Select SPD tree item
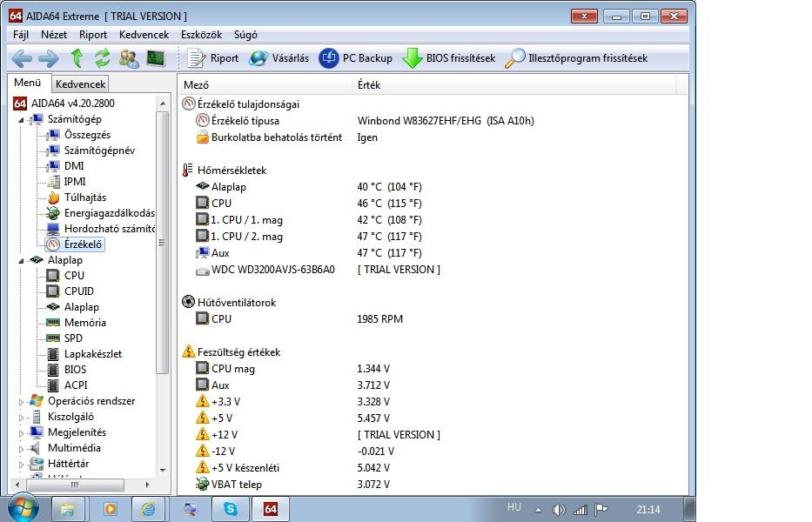Image resolution: width=812 pixels, height=522 pixels. [64, 338]
